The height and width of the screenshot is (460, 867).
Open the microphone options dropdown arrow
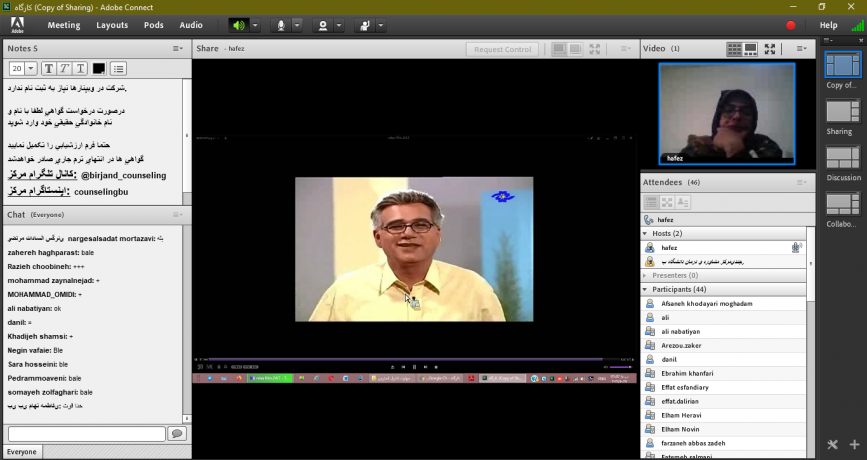coord(297,25)
